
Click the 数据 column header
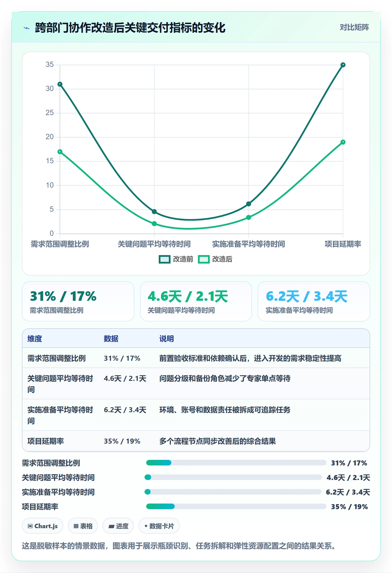pos(111,339)
